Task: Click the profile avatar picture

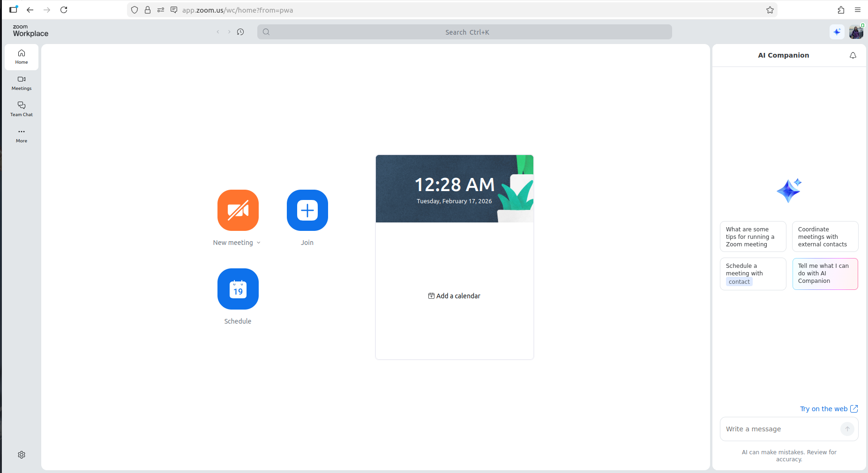Action: click(x=856, y=32)
